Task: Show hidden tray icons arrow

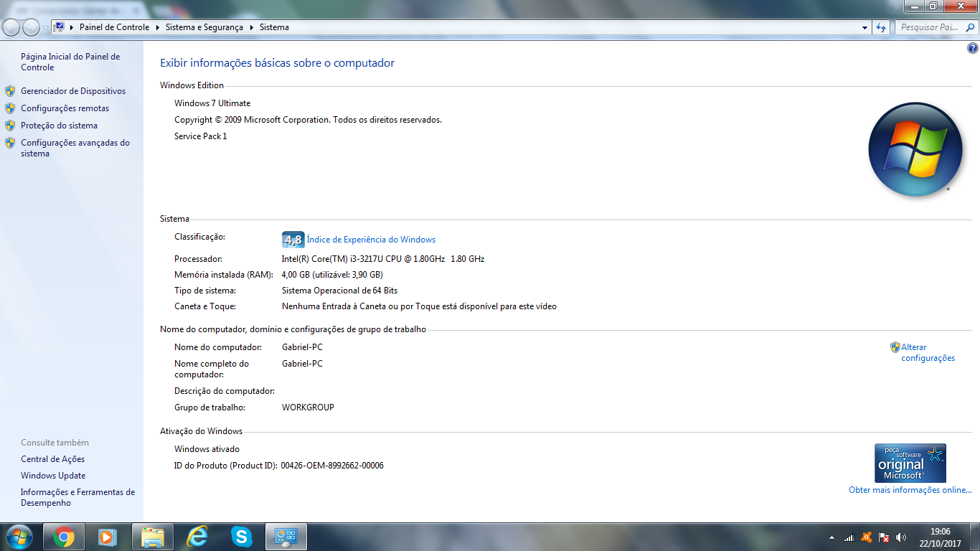Action: pos(831,537)
